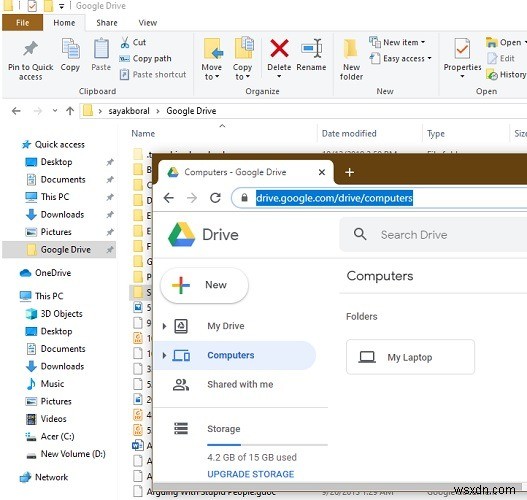Reload the Google Drive page
The width and height of the screenshot is (527, 500).
coord(215,198)
